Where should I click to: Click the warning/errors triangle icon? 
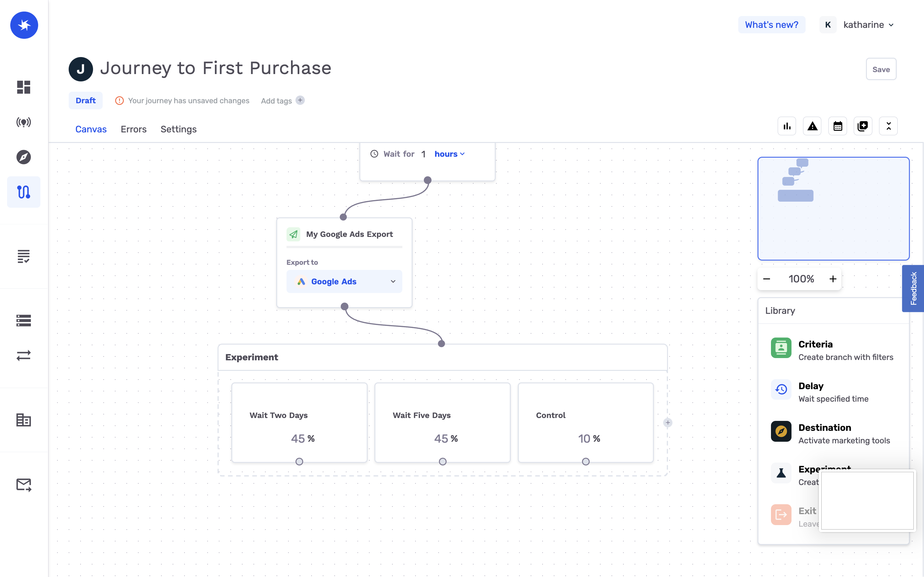813,126
